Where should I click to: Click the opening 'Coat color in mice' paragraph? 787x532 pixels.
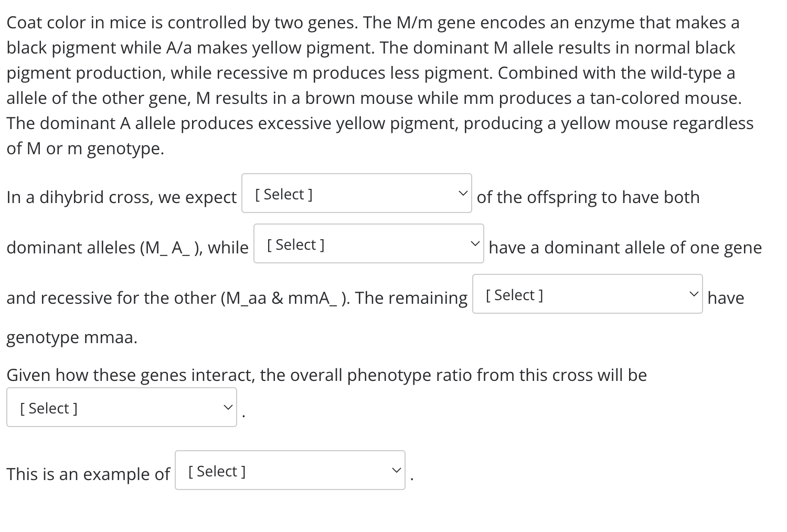pyautogui.click(x=380, y=86)
